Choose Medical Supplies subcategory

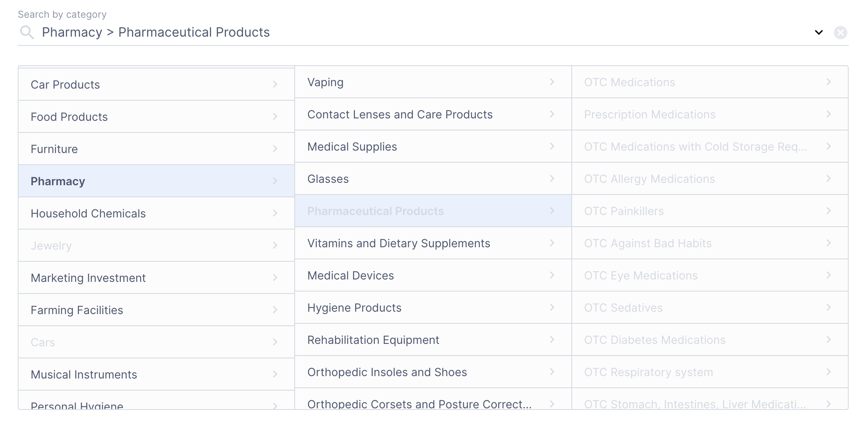[433, 147]
